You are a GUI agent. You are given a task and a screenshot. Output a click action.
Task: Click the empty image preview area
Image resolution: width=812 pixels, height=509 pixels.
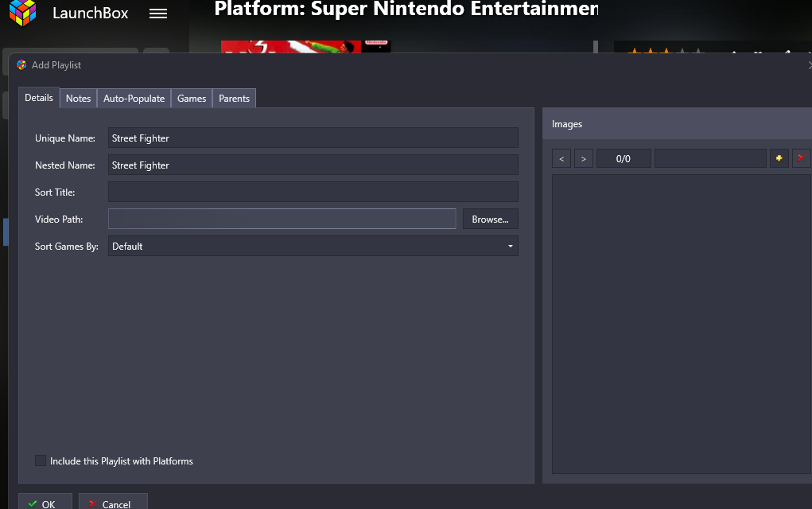(x=682, y=324)
